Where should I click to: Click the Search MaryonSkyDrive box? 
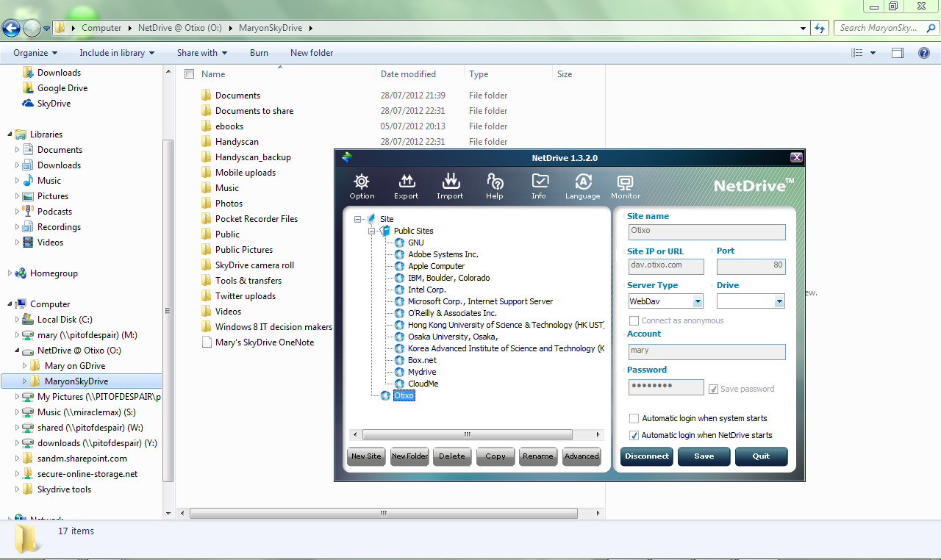[886, 28]
